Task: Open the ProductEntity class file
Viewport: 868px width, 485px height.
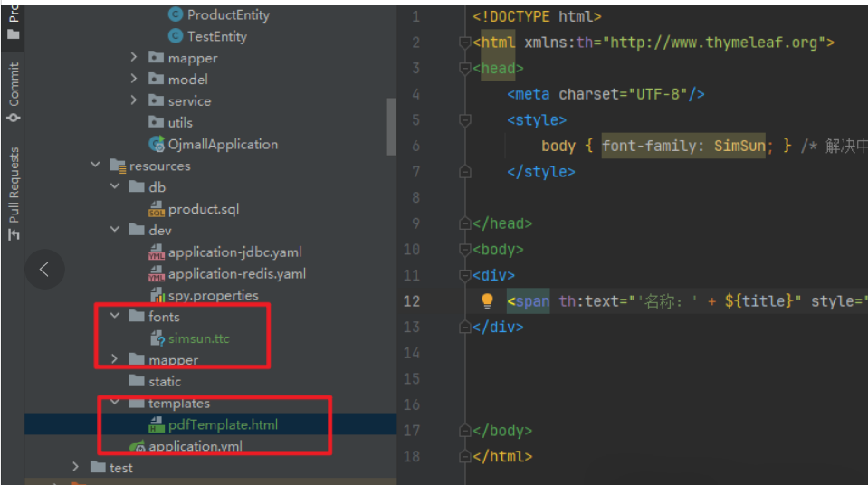Action: pyautogui.click(x=228, y=15)
